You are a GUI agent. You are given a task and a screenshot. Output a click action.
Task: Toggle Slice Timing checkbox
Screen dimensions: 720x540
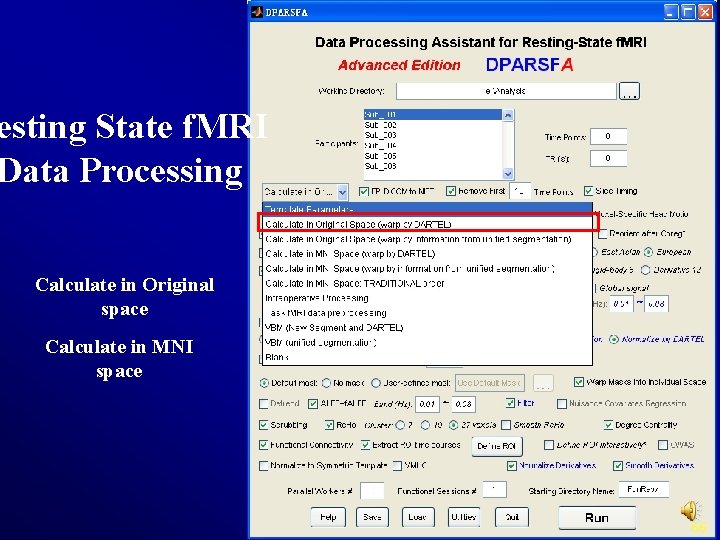[588, 191]
